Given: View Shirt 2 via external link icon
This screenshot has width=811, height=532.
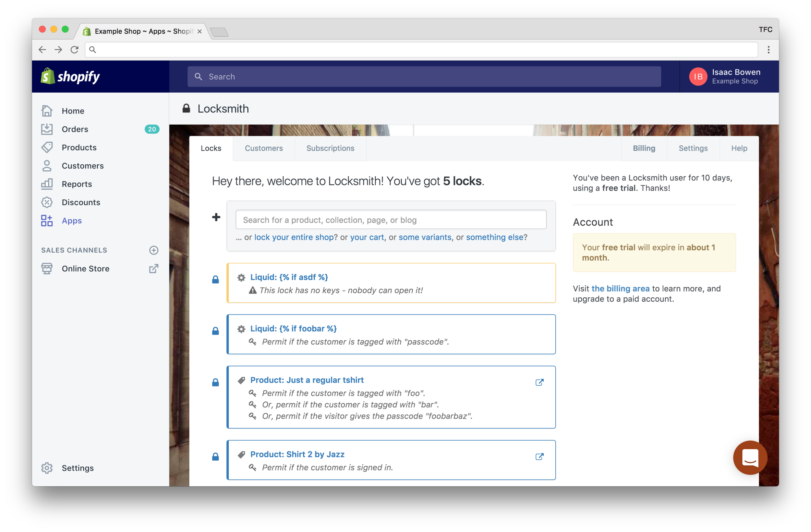Looking at the screenshot, I should [539, 456].
